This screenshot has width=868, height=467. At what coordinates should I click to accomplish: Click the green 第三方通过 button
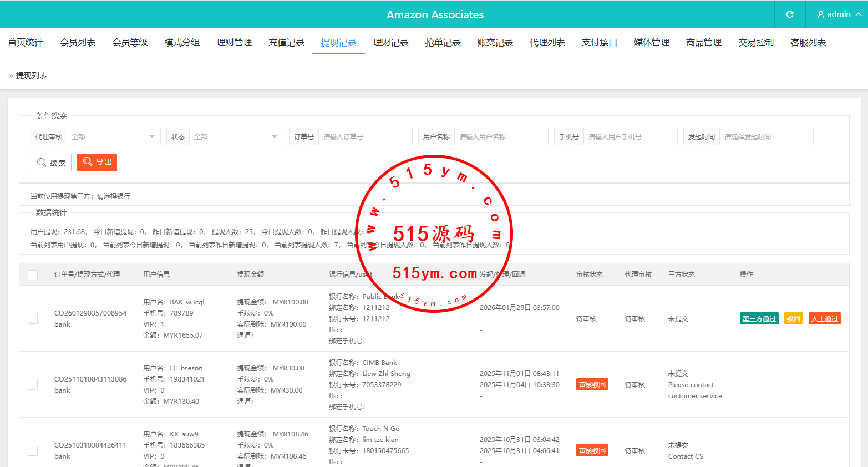click(x=759, y=319)
